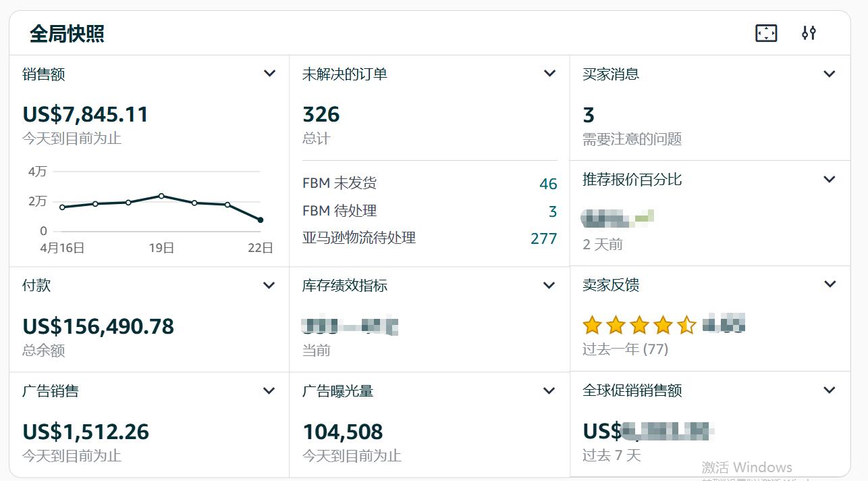Click the 4月16日 axis label on the chart
This screenshot has width=868, height=481.
[x=62, y=248]
